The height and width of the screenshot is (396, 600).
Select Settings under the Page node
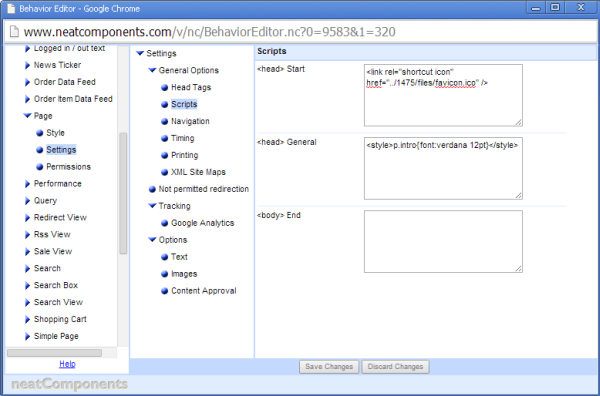tap(61, 150)
